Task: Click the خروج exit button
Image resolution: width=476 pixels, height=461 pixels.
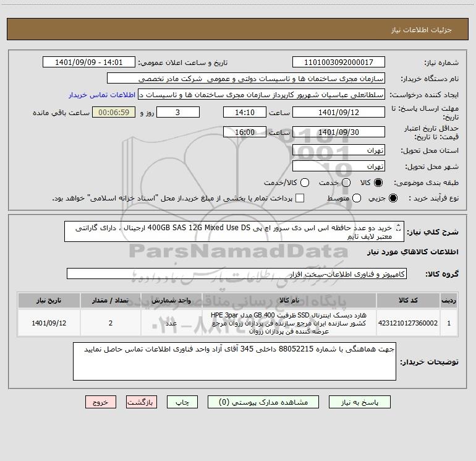Action: (x=101, y=402)
